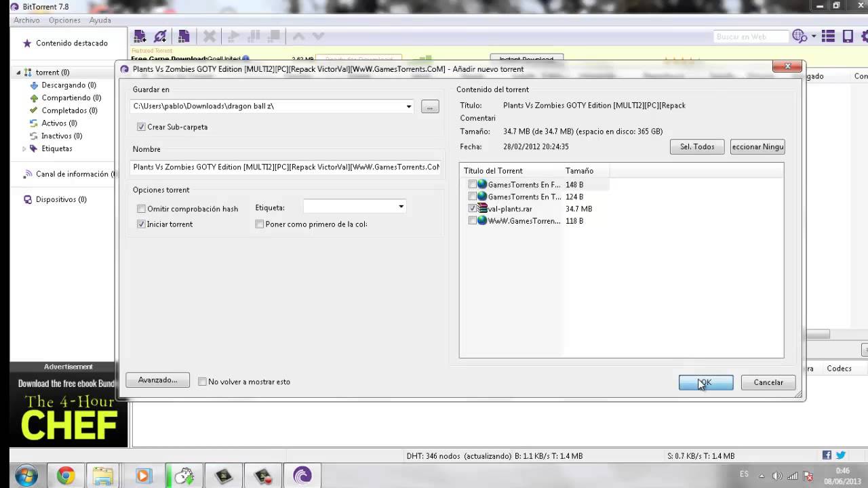This screenshot has width=868, height=488.
Task: Click the Stop torrent toolbar icon
Action: (x=275, y=37)
